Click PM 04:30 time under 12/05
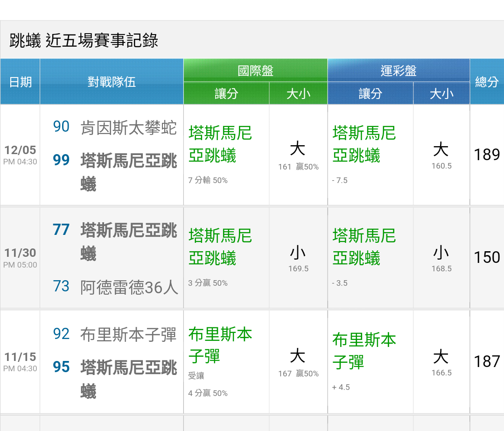 point(20,162)
